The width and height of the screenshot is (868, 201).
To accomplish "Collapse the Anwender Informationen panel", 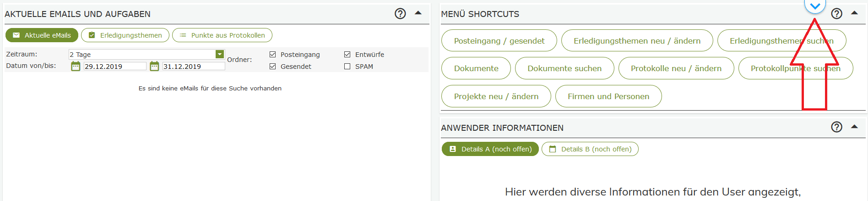I will tap(854, 126).
